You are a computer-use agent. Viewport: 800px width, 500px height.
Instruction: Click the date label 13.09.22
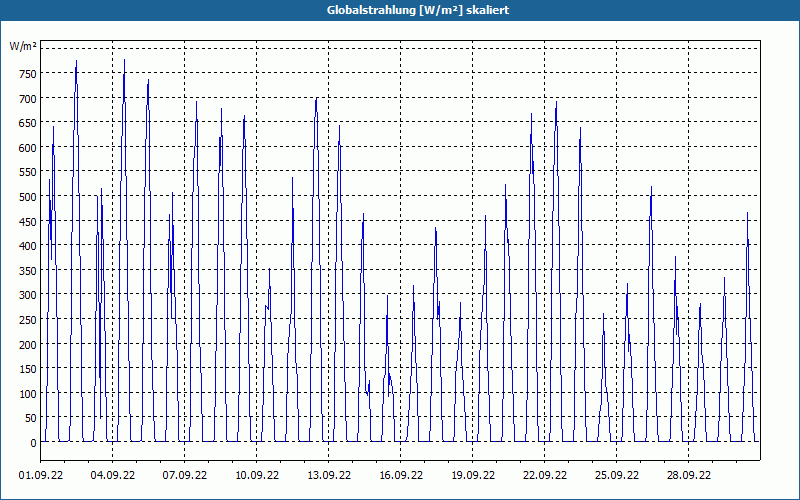click(329, 475)
